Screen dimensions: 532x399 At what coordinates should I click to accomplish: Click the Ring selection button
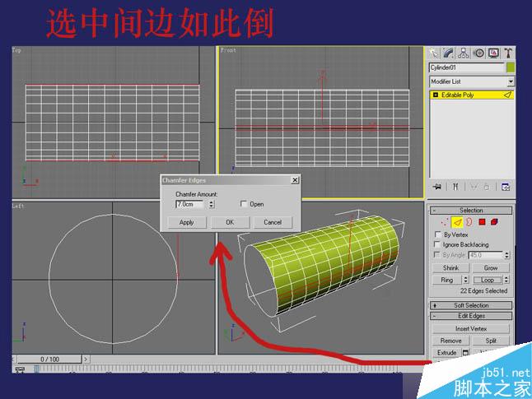click(x=447, y=280)
